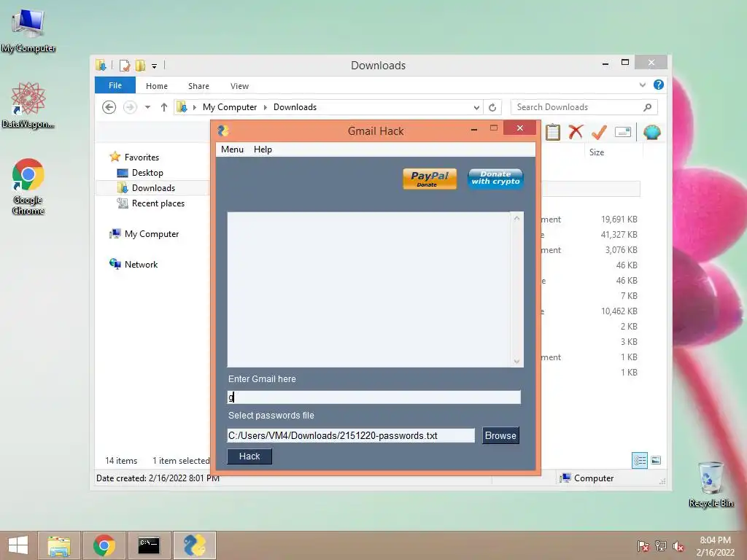747x560 pixels.
Task: Go forward in Downloads explorer
Action: click(130, 107)
